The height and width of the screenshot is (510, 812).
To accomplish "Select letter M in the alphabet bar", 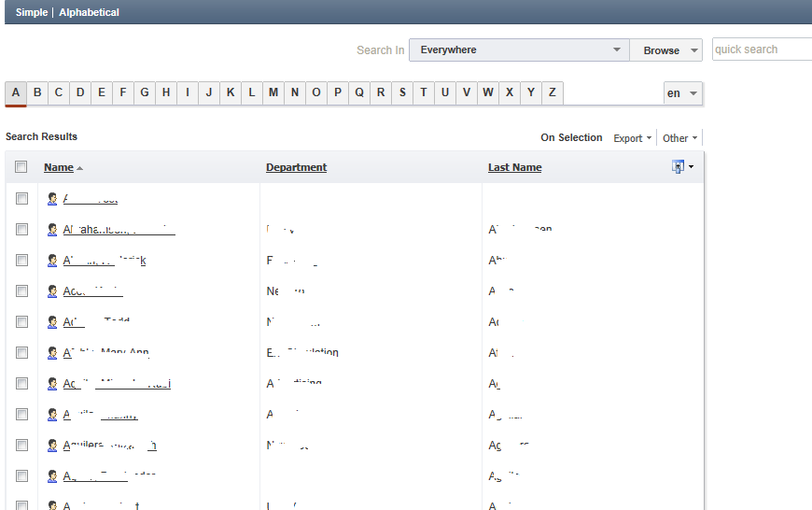I will coord(273,92).
